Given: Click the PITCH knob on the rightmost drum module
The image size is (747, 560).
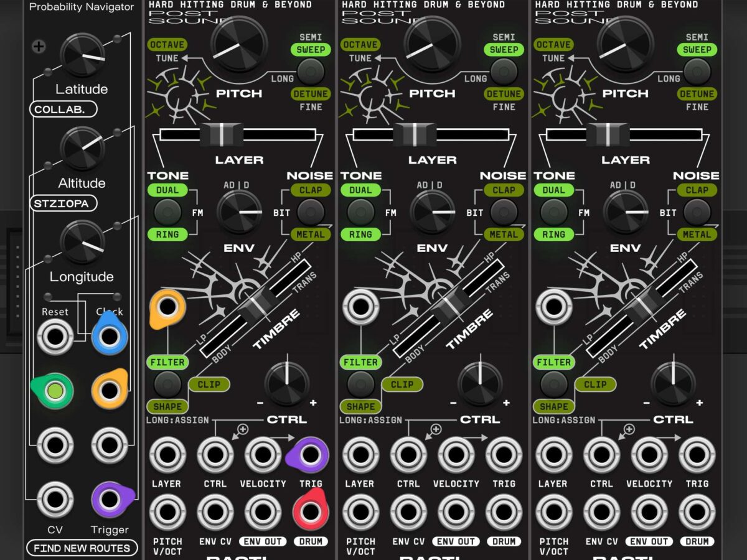Looking at the screenshot, I should tap(625, 44).
